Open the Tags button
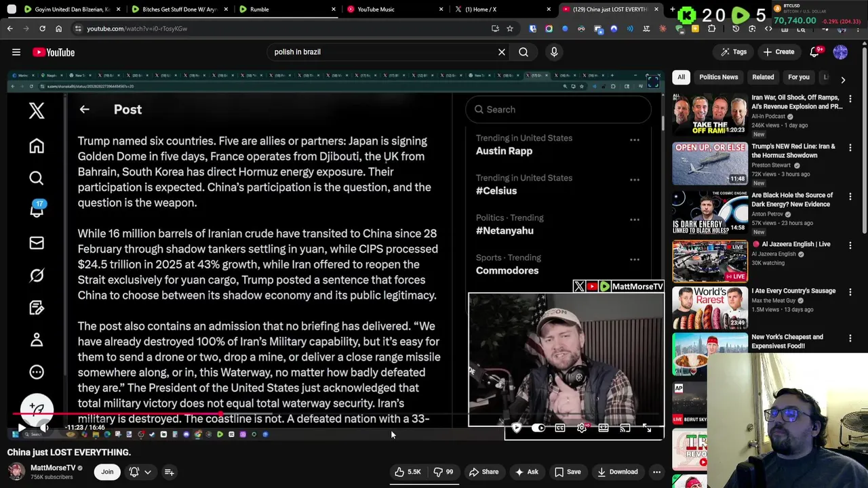The image size is (868, 488). click(x=734, y=52)
